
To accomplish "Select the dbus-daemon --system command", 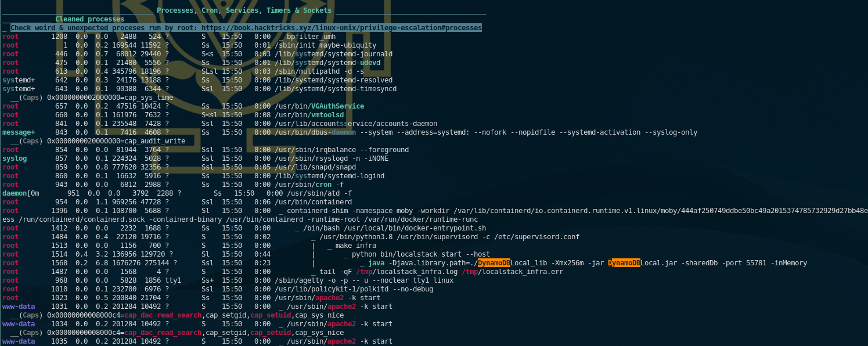I will (486, 132).
